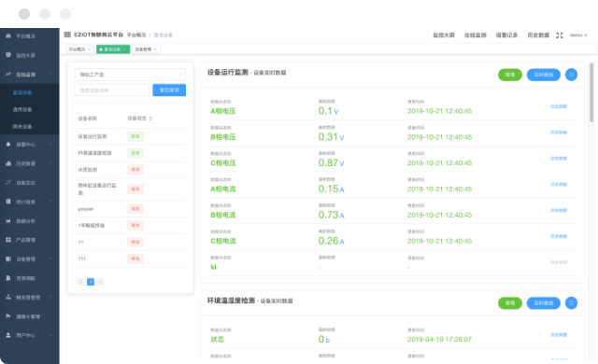
Task: Open 历史数据 link for C相电流 row
Action: [559, 236]
